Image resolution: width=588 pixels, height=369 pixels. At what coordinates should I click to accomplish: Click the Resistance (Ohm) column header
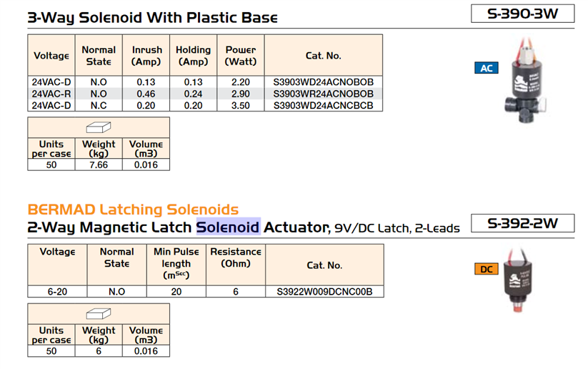tap(236, 257)
